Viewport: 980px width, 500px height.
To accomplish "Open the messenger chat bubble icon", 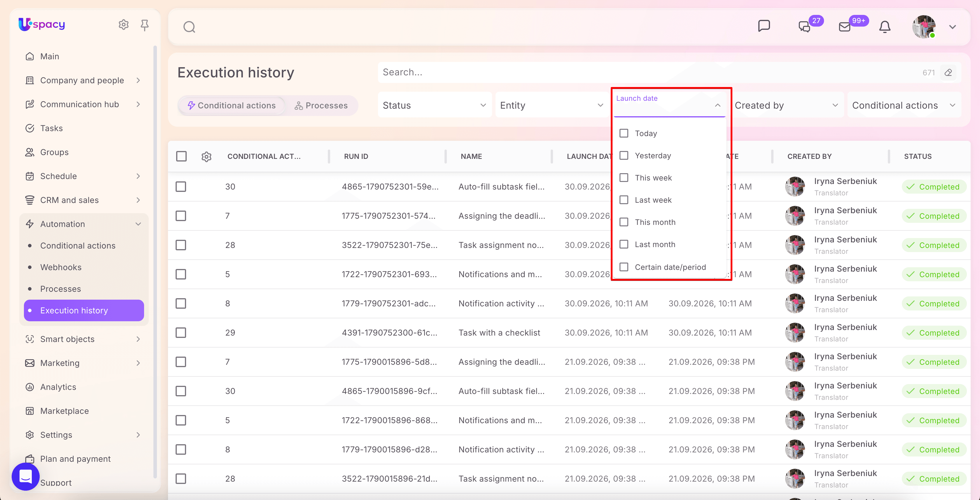I will pos(764,26).
